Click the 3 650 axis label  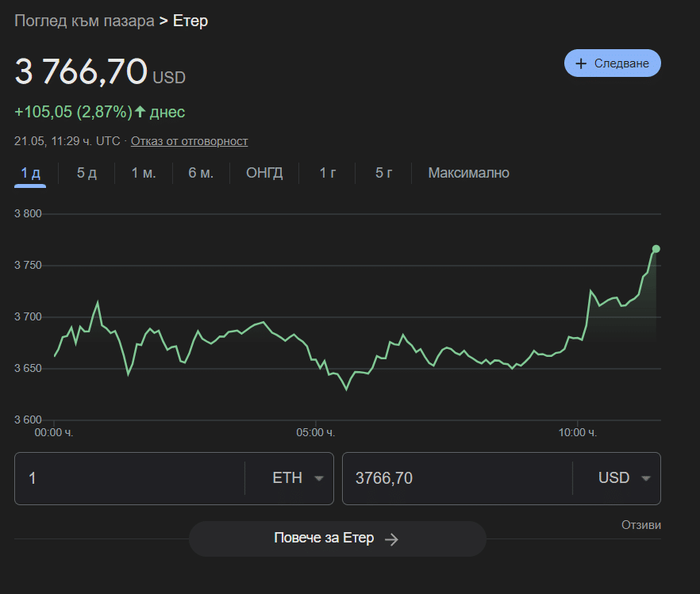click(28, 368)
